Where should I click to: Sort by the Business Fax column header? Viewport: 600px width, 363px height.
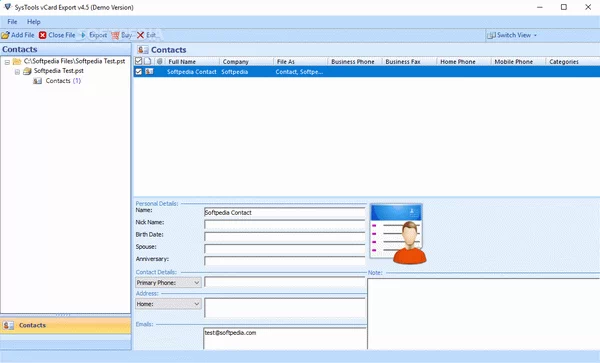(409, 62)
